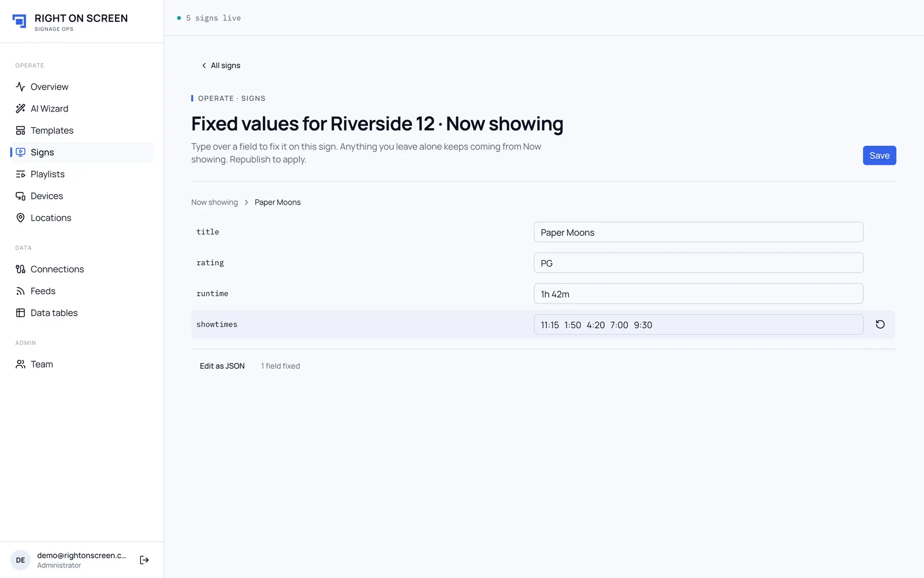The image size is (924, 578).
Task: Open the Feeds label
Action: click(43, 291)
